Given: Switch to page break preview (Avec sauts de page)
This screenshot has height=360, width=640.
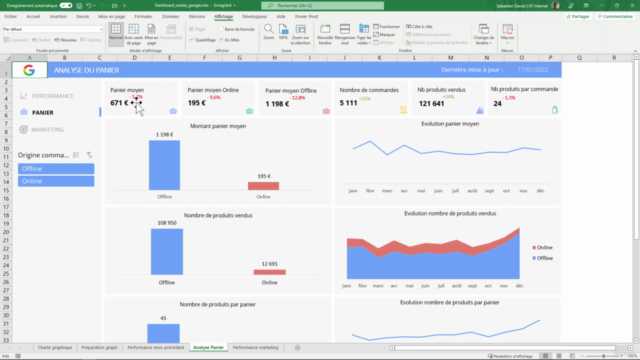Looking at the screenshot, I should pyautogui.click(x=133, y=34).
